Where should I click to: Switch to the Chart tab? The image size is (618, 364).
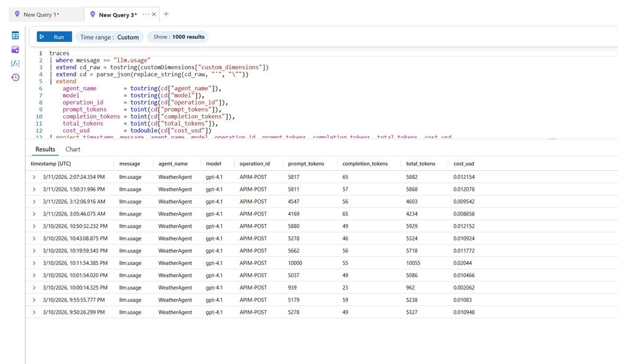click(x=72, y=149)
